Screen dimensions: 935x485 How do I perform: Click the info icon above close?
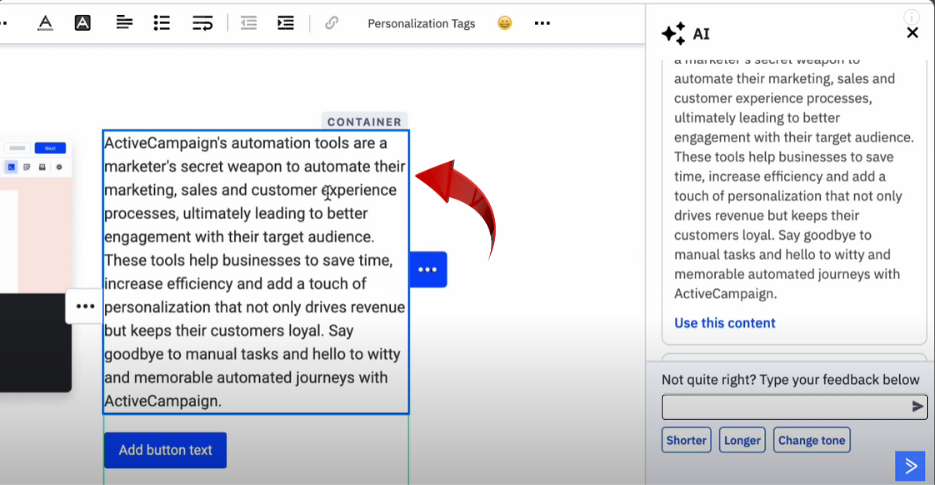click(912, 16)
